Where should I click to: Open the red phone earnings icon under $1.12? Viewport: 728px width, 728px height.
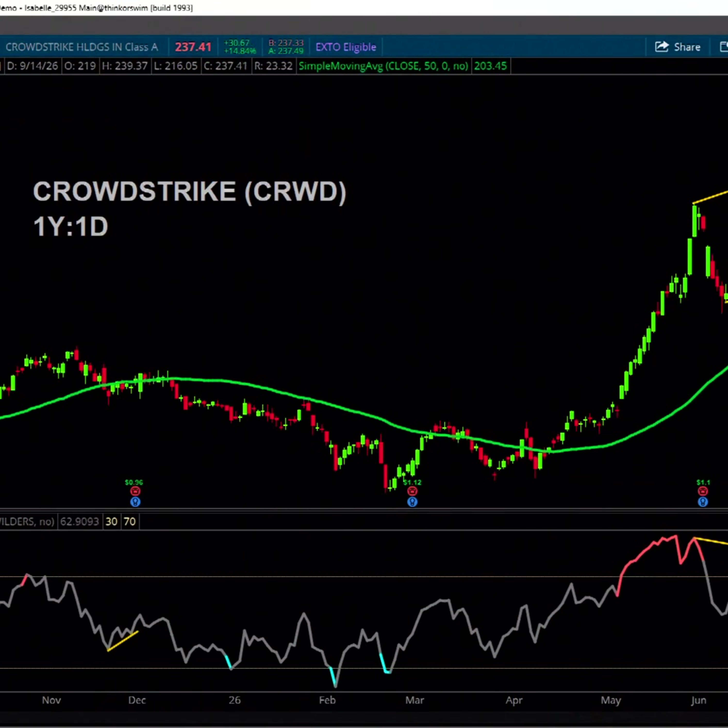pyautogui.click(x=412, y=491)
